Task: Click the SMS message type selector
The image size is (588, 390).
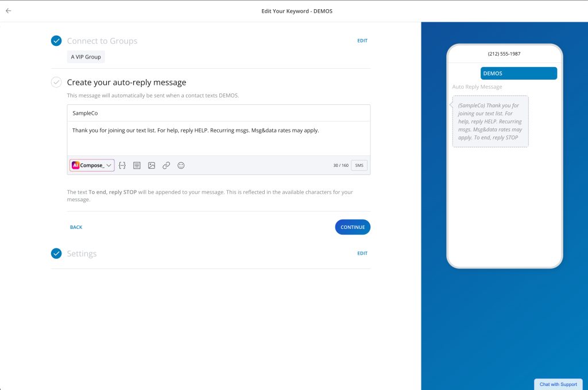Action: pos(359,165)
